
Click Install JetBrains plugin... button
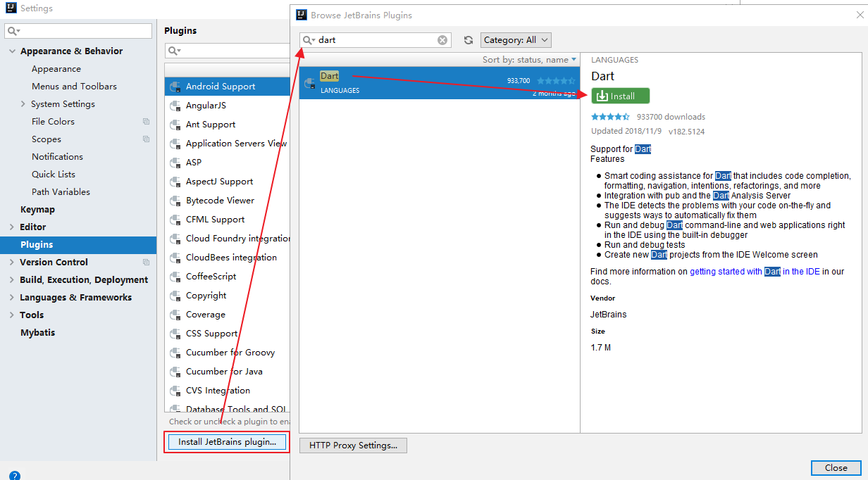227,442
